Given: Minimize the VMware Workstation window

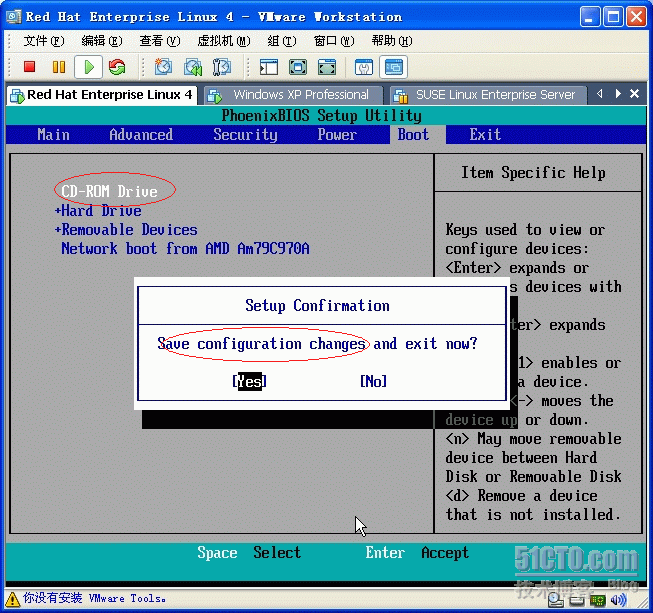Looking at the screenshot, I should [590, 17].
